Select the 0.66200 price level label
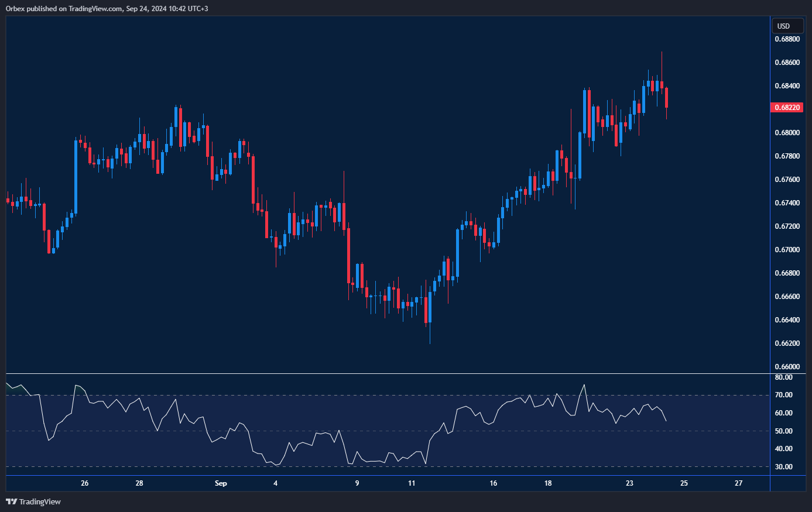The height and width of the screenshot is (512, 812). (787, 343)
